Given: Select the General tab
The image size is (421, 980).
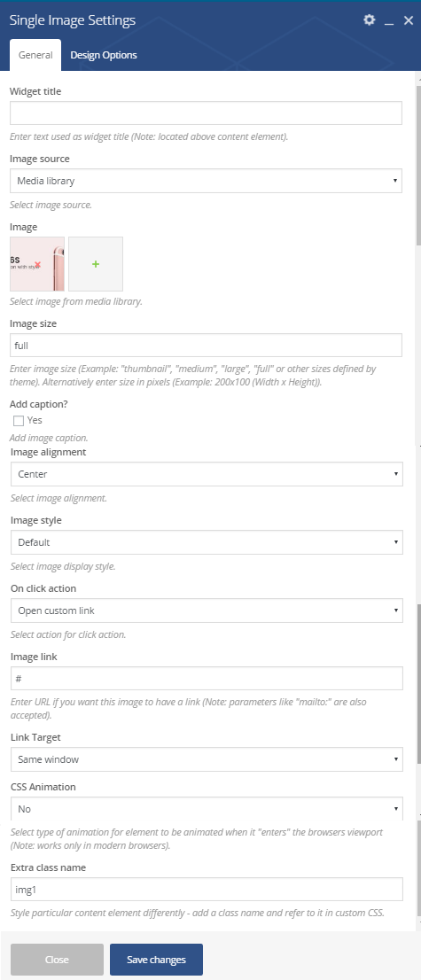Looking at the screenshot, I should click(35, 55).
